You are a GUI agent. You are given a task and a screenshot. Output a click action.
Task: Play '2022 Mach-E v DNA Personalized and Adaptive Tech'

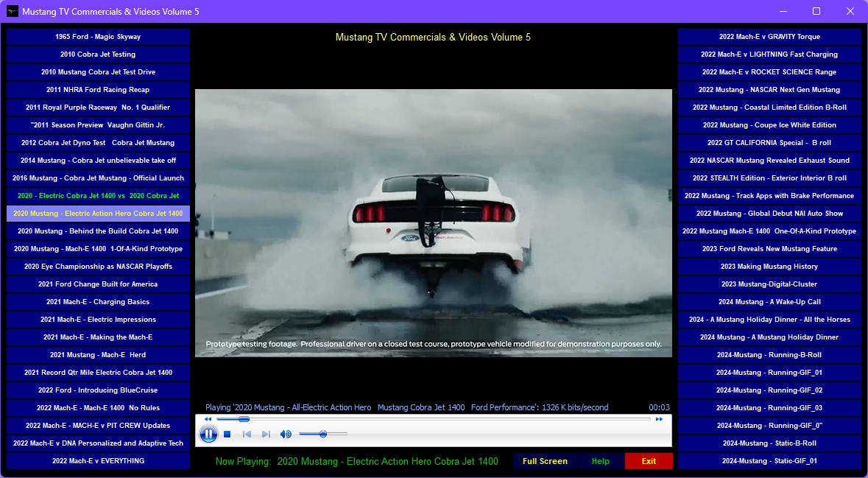pos(98,443)
